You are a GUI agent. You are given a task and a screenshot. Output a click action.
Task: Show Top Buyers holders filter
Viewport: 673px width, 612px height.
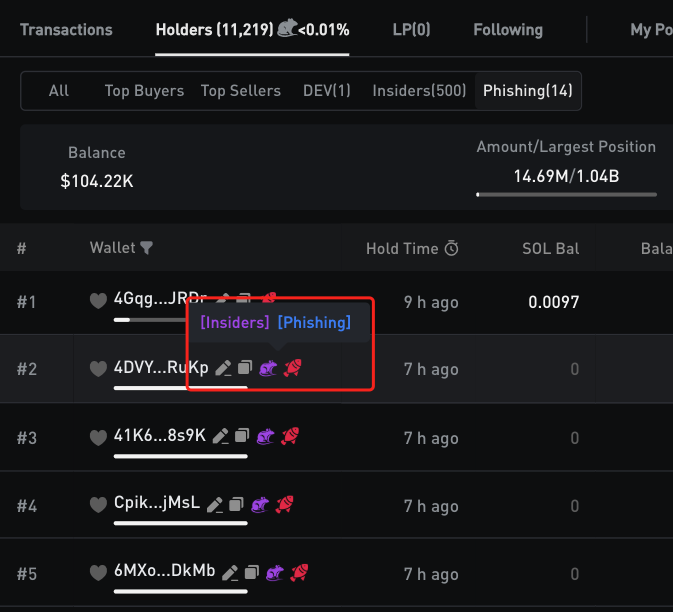[144, 91]
